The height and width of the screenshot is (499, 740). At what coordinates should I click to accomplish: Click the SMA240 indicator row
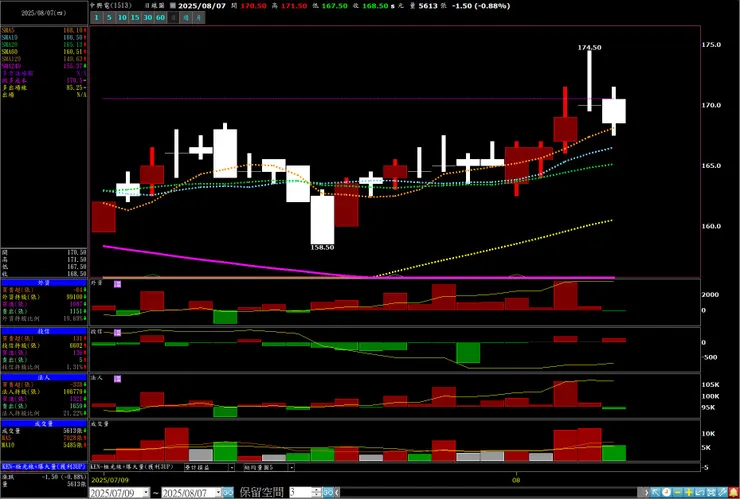coord(44,66)
